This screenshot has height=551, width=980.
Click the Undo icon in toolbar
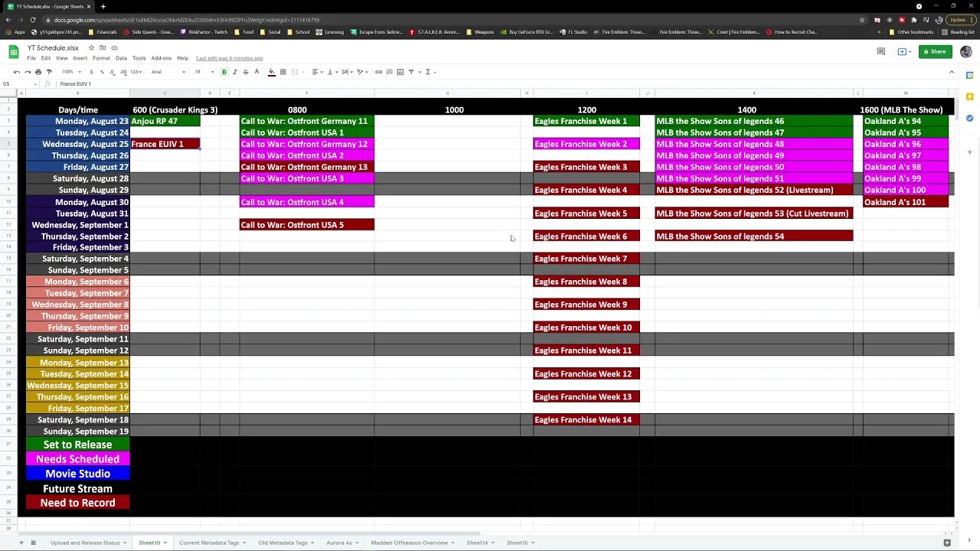[x=17, y=72]
